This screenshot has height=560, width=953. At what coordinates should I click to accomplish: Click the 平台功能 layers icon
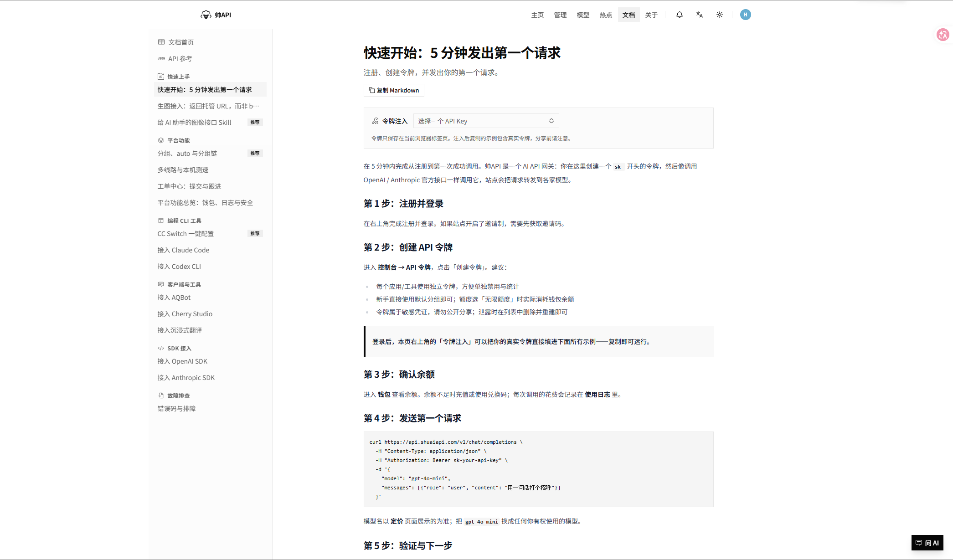point(161,140)
